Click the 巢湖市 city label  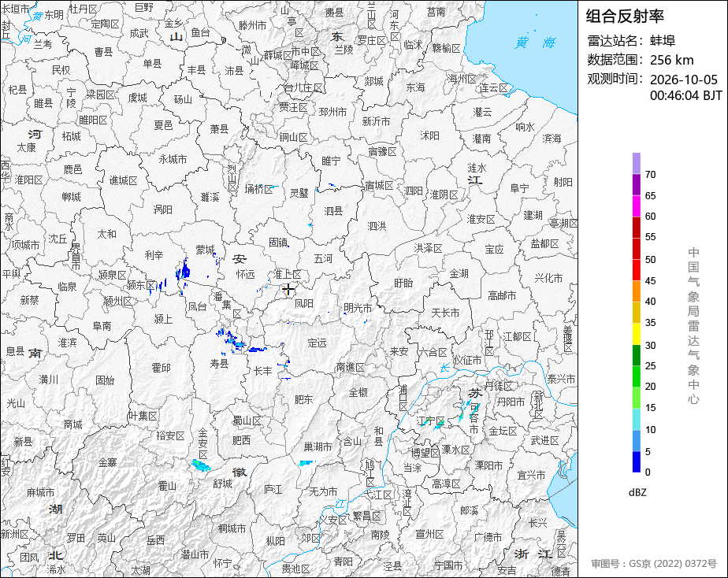(318, 446)
